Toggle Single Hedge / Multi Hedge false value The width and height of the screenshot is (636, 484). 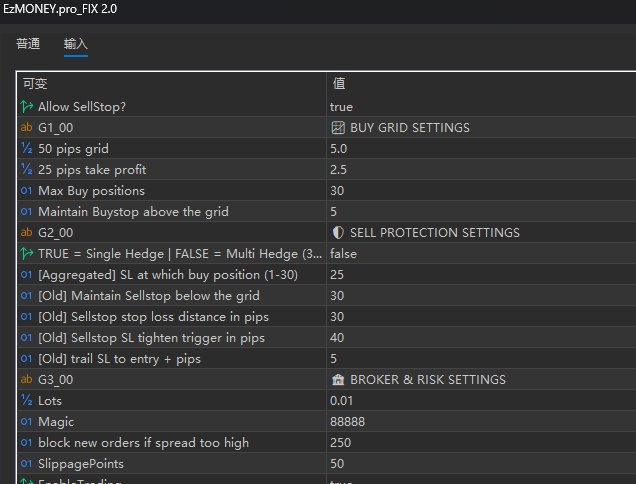[343, 254]
